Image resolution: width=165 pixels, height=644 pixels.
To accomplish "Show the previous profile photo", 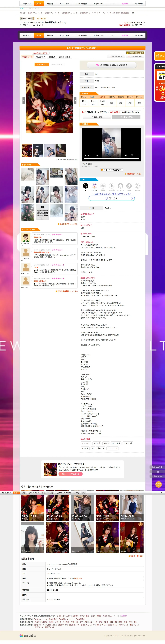I will click(24, 100).
